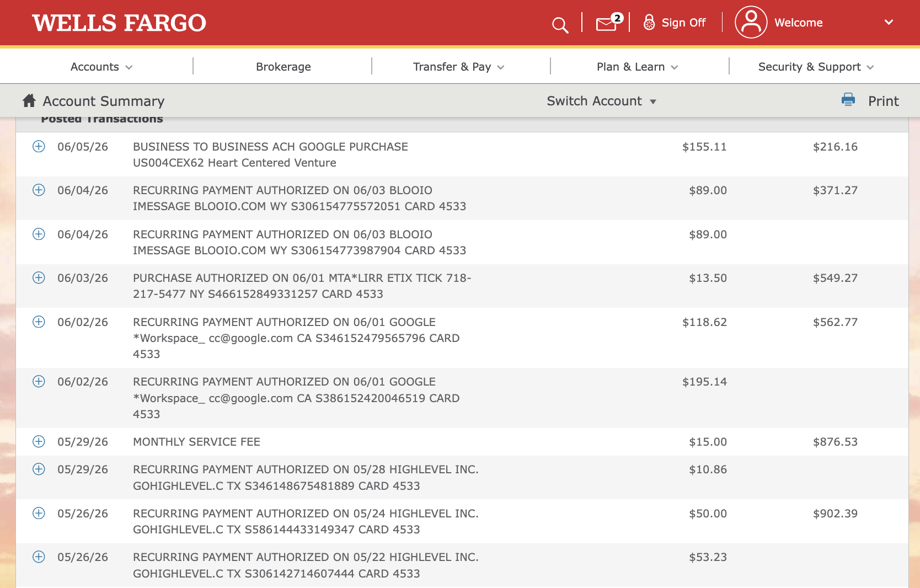
Task: Click the $371.27 balance
Action: coord(835,190)
